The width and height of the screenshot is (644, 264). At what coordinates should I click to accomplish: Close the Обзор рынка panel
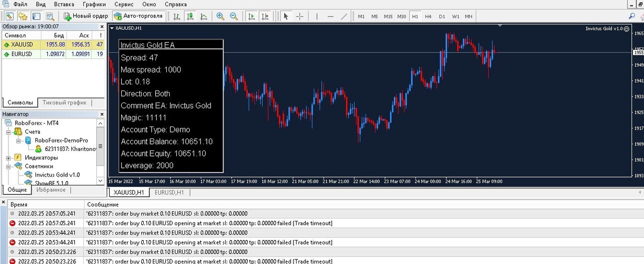point(102,26)
